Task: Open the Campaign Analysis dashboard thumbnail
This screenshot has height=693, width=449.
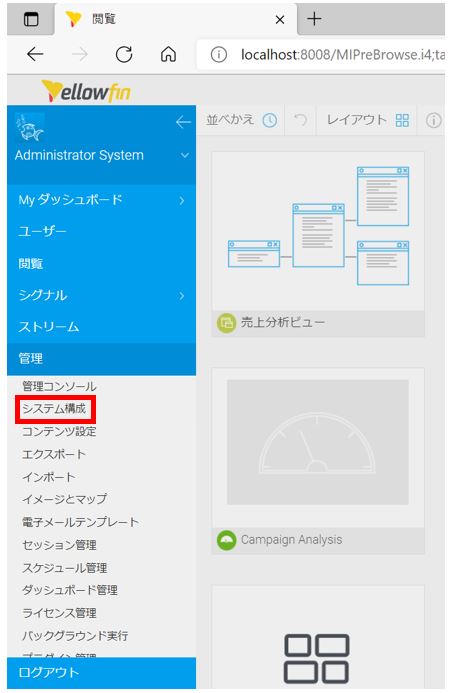Action: click(318, 461)
